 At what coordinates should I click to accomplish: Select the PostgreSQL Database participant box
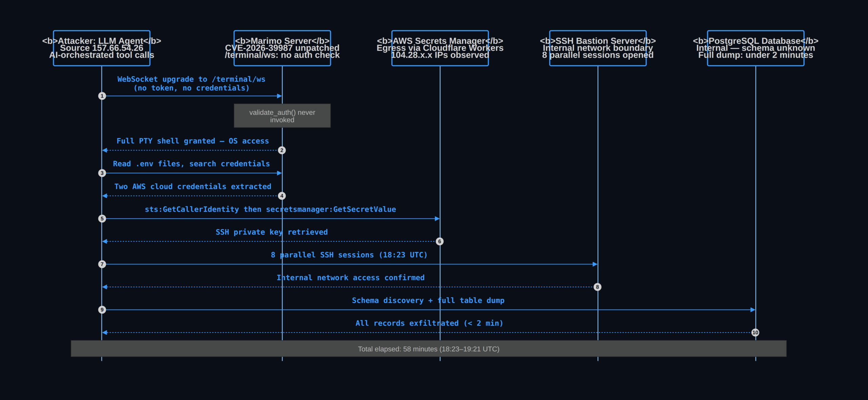point(755,48)
